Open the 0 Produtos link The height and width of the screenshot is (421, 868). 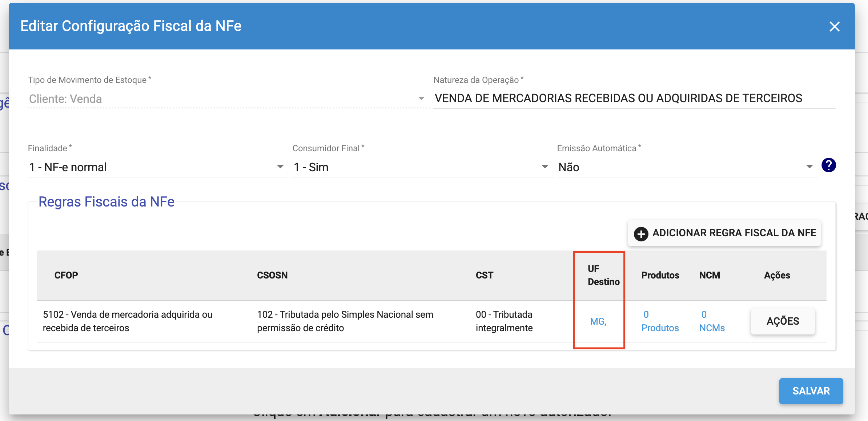(x=660, y=321)
